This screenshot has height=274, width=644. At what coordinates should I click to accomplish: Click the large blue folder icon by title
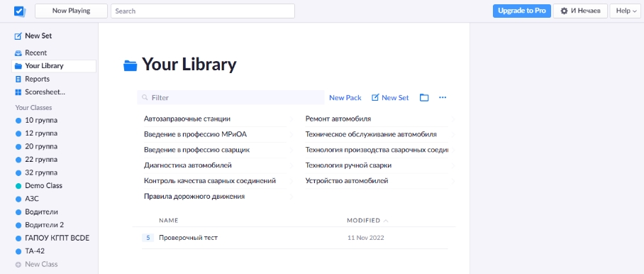(131, 66)
